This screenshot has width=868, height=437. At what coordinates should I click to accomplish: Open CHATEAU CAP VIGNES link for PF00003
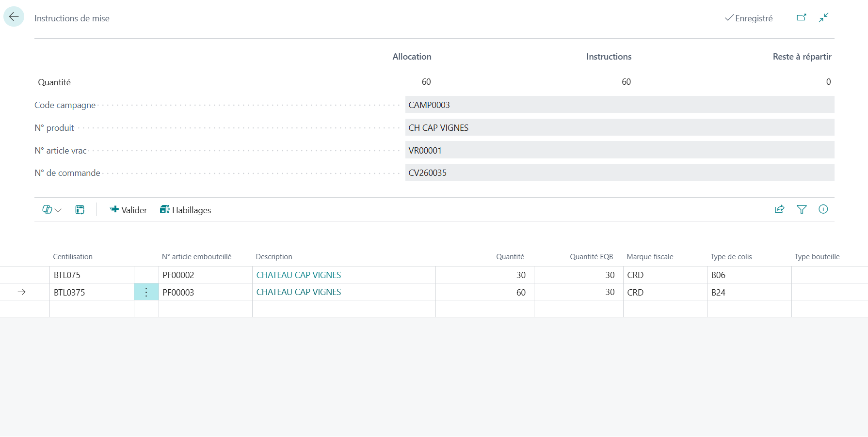coord(299,292)
